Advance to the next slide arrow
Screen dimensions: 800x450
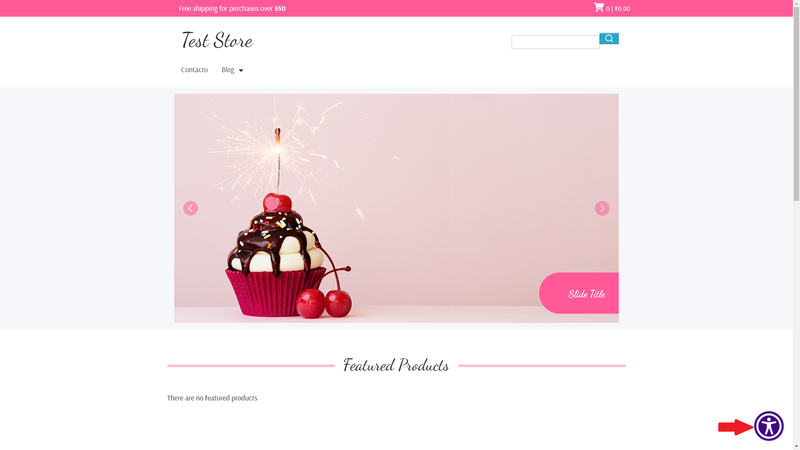pos(602,208)
